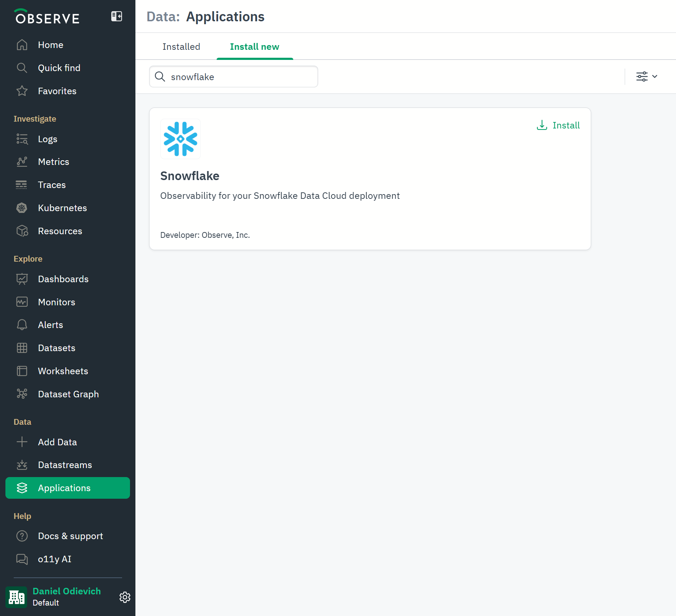Click the Docs & support question icon
Screen dimensions: 676x616
(22, 536)
